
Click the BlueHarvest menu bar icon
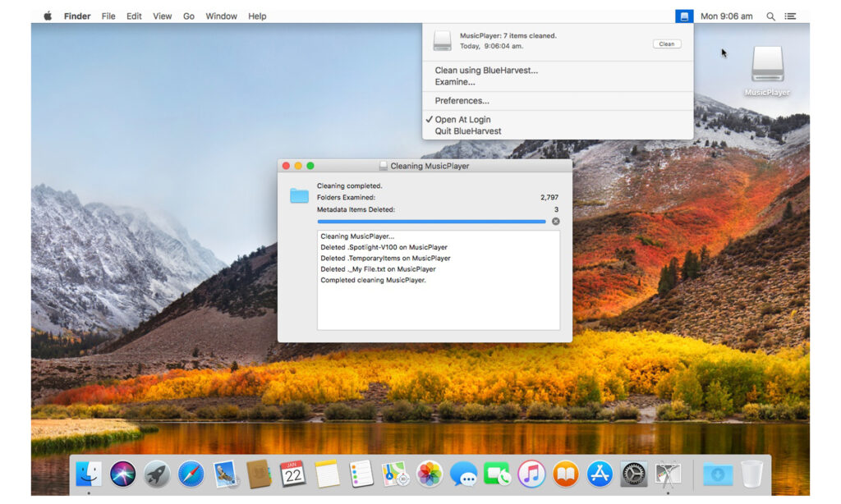coord(684,16)
